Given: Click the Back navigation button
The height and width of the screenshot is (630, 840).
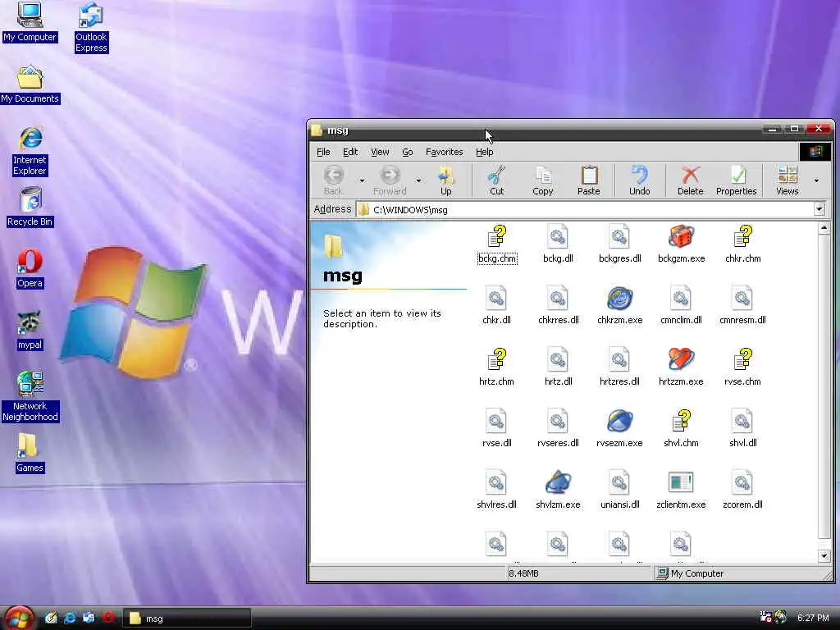Looking at the screenshot, I should pyautogui.click(x=333, y=180).
